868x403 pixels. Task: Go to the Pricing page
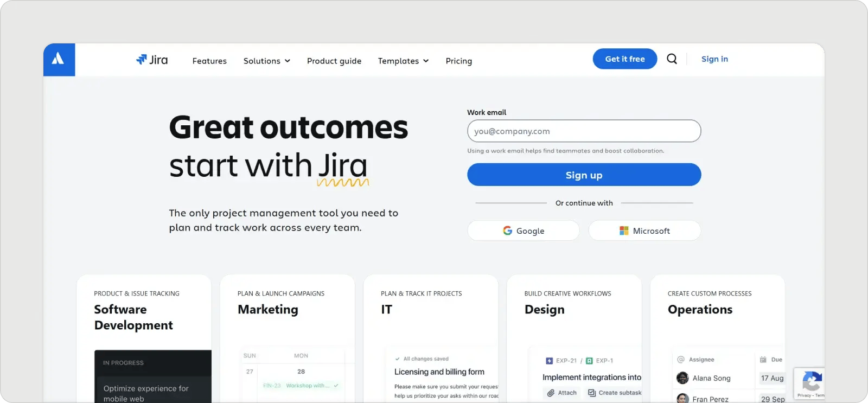tap(459, 61)
